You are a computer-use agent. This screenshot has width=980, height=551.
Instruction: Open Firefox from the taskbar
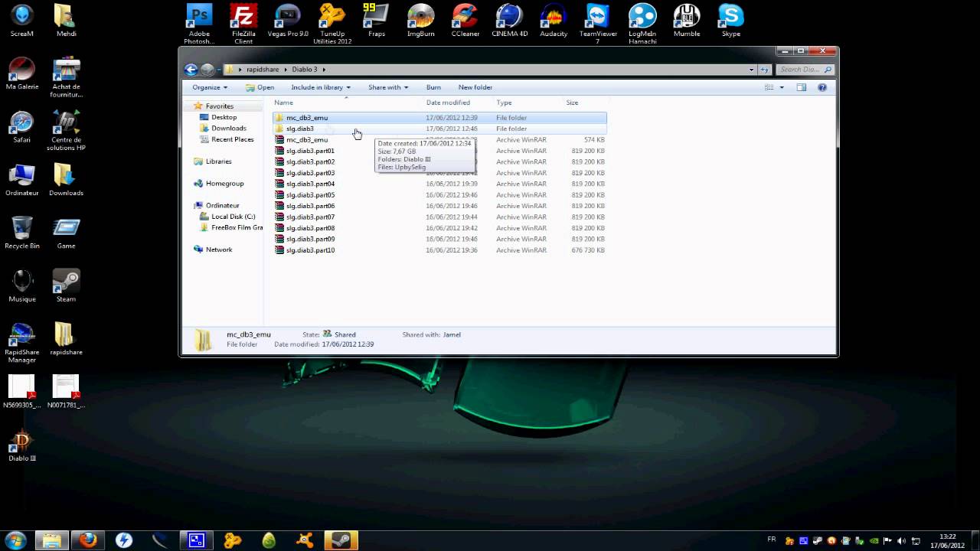tap(88, 540)
